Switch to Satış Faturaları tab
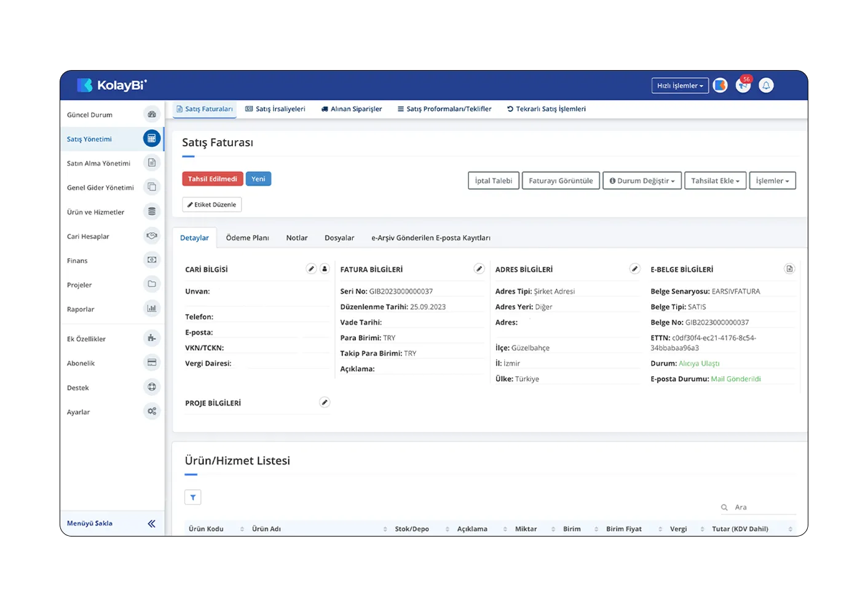 tap(204, 109)
